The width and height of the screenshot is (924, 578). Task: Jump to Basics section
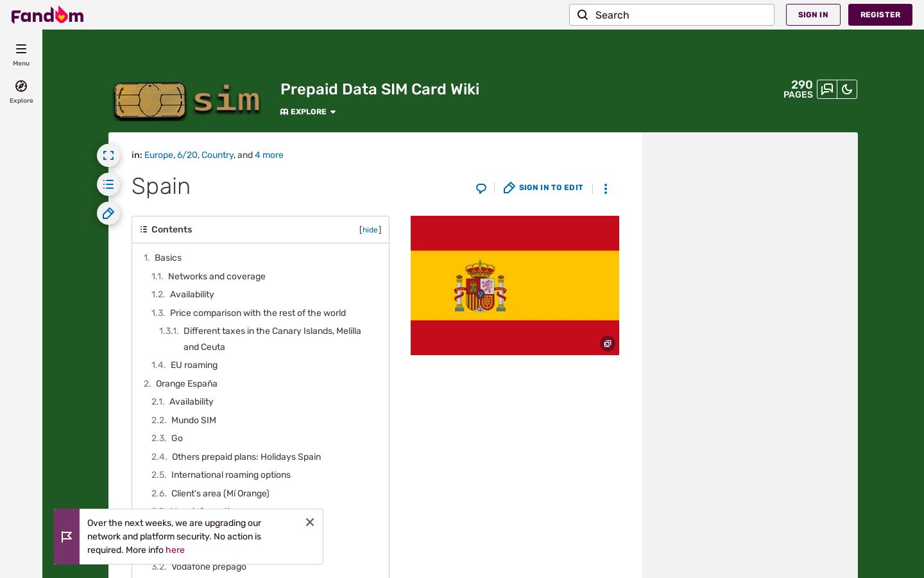tap(168, 258)
